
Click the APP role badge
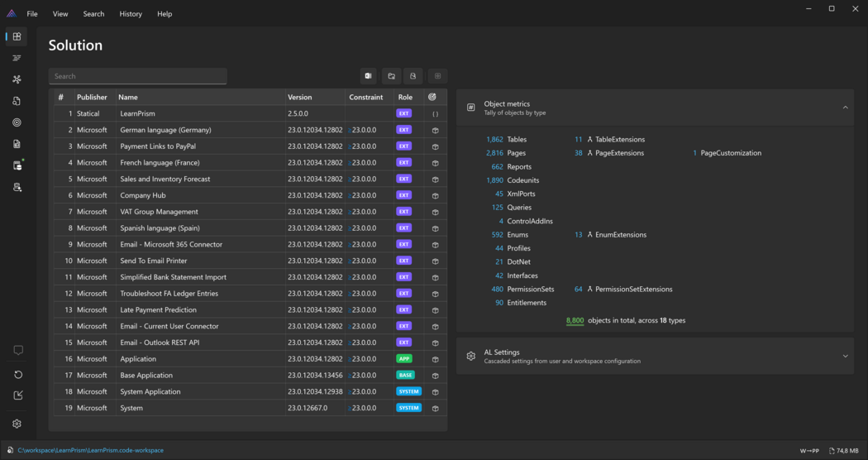404,359
